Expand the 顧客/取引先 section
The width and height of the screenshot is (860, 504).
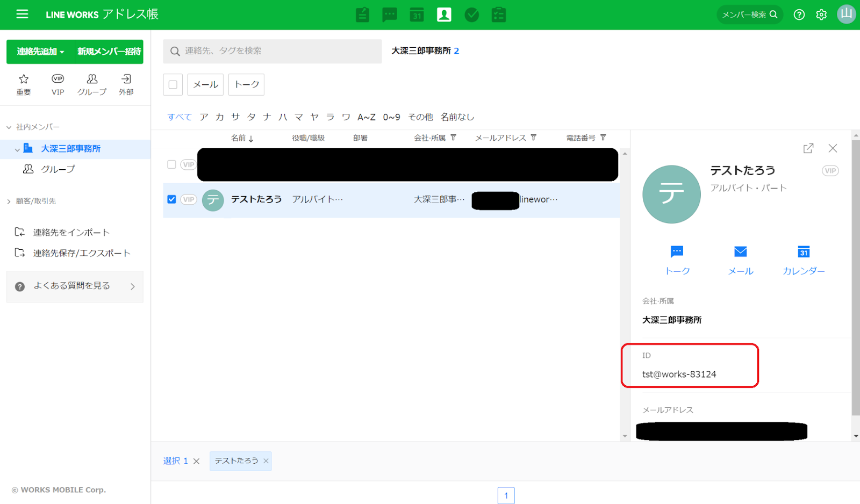[x=9, y=201]
